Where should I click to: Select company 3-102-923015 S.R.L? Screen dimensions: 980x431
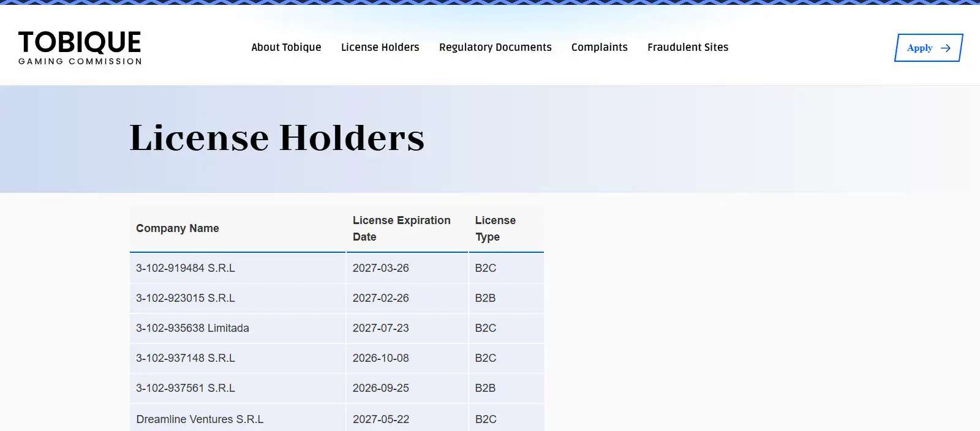coord(186,298)
